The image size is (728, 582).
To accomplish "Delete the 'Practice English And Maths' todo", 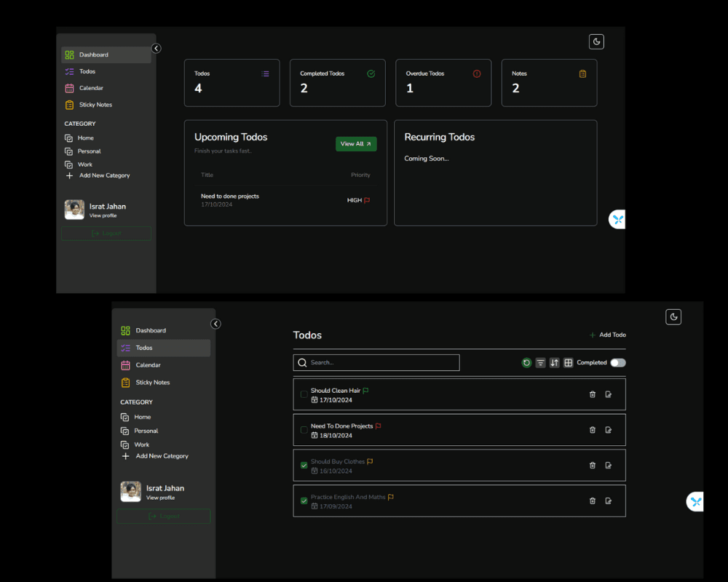I will click(592, 501).
